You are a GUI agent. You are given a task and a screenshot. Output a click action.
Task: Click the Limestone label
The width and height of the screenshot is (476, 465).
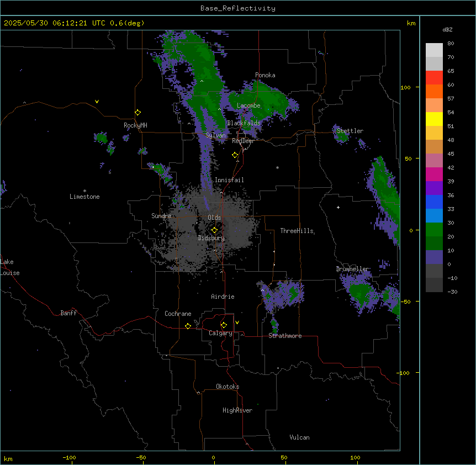tap(84, 197)
